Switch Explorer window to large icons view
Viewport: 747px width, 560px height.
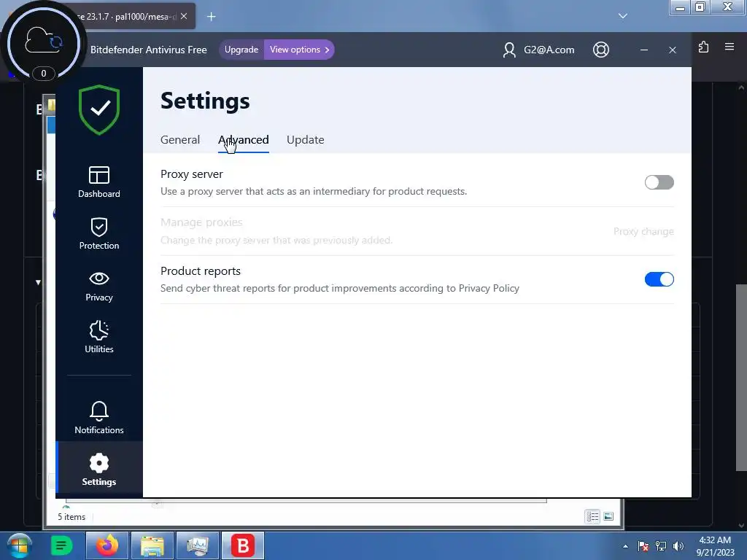[608, 517]
